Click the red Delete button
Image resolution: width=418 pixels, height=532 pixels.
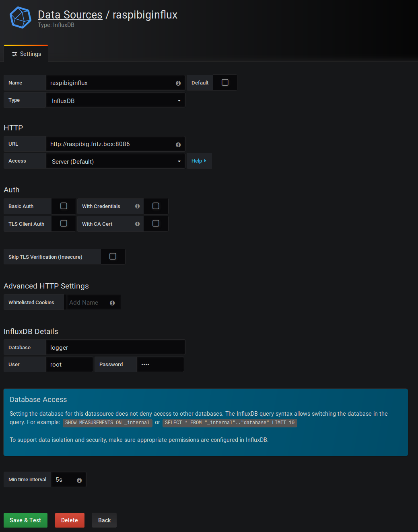point(70,520)
